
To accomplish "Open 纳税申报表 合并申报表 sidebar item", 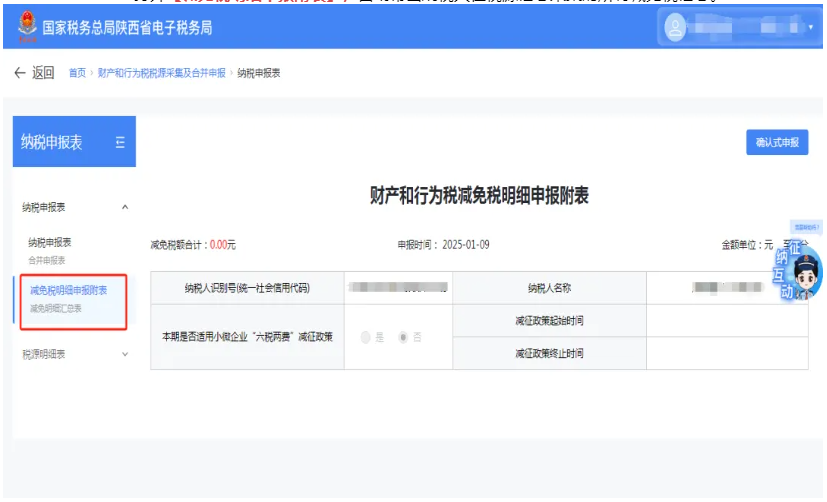I will click(x=50, y=249).
